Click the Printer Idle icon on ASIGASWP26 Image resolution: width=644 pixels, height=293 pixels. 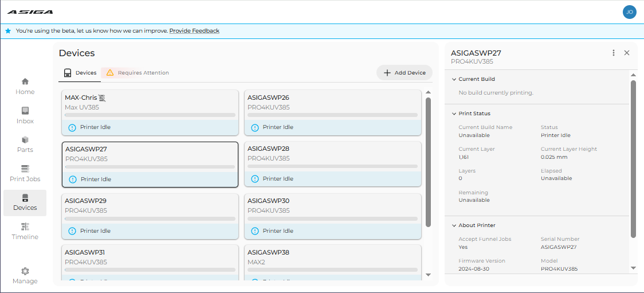(254, 127)
